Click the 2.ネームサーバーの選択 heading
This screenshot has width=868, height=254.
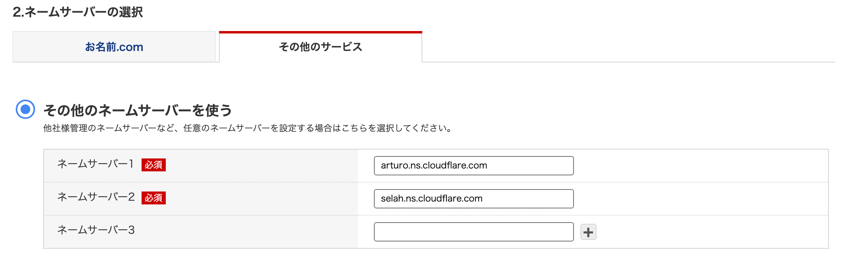(x=78, y=12)
